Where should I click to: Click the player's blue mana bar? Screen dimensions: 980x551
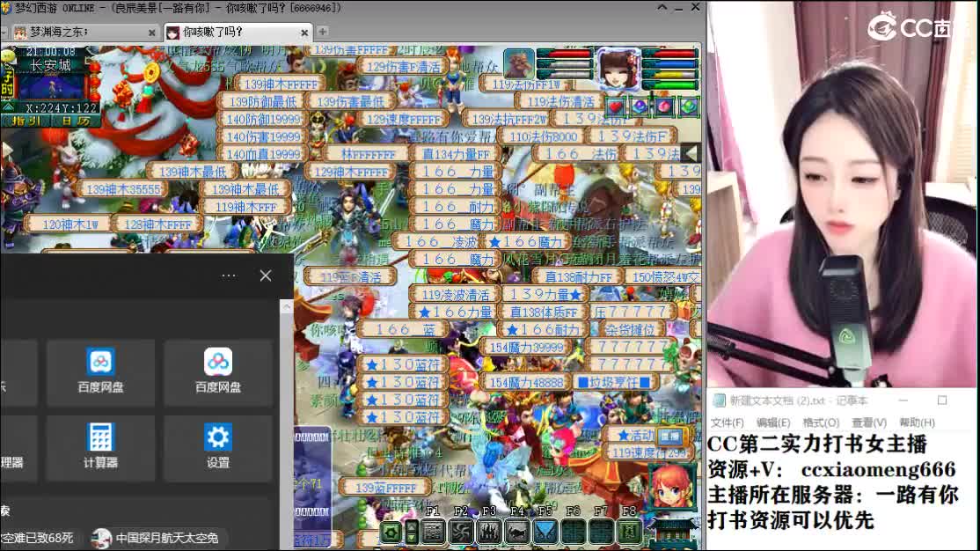coord(669,63)
